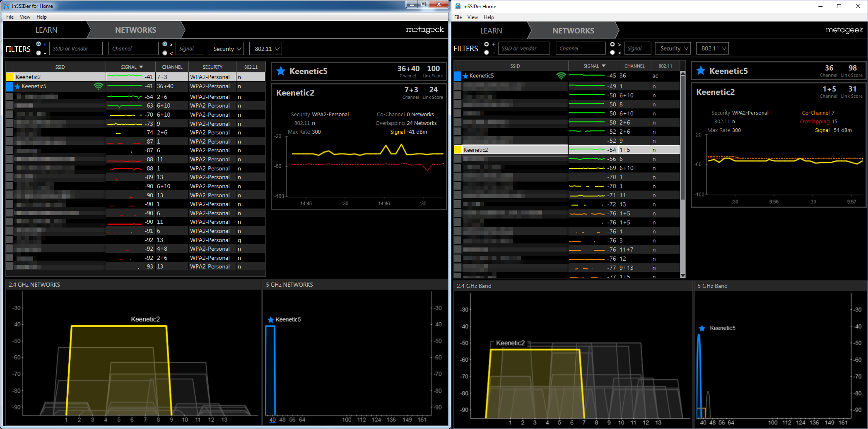The height and width of the screenshot is (429, 868).
Task: Sort by SSID column in left table
Action: 60,67
